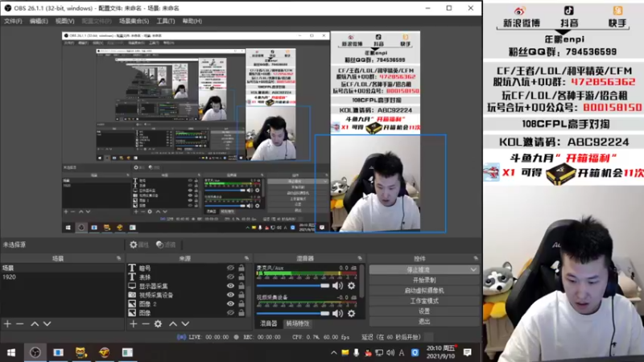Open the orange game app in taskbar

tap(104, 352)
